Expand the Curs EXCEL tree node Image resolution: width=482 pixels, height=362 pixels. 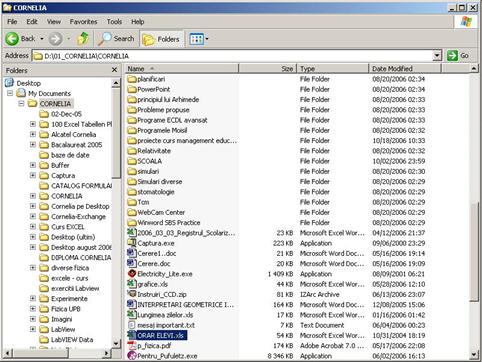[x=33, y=227]
